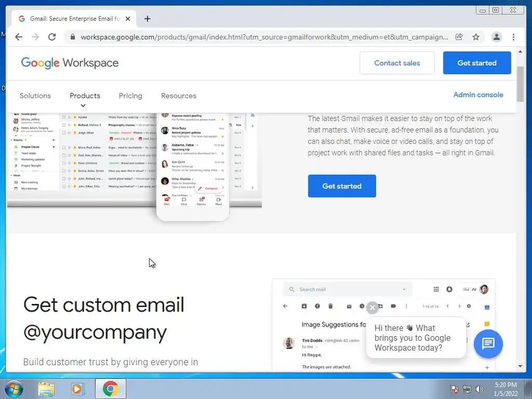The image size is (532, 399).
Task: Expand the chevron under Products
Action: click(x=83, y=105)
